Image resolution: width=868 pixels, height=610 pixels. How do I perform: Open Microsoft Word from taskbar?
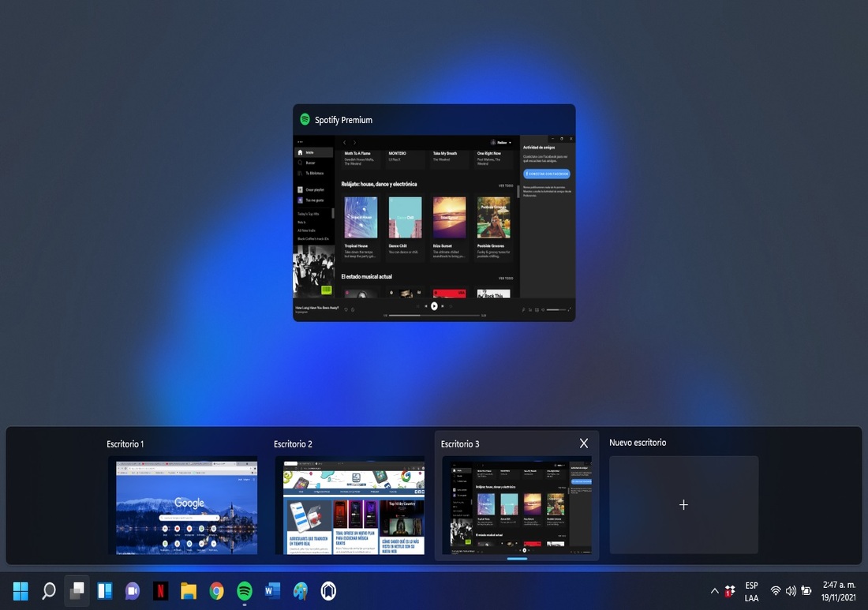pos(273,591)
